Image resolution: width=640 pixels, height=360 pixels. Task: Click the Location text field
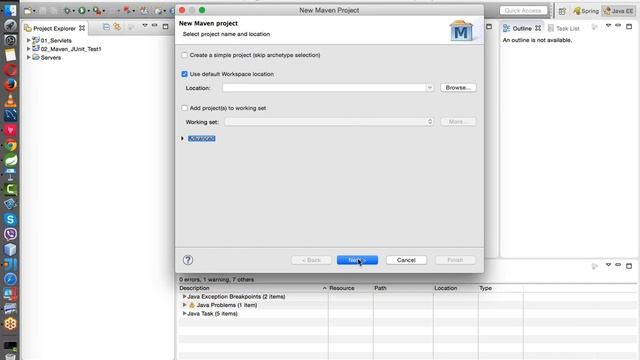(324, 88)
